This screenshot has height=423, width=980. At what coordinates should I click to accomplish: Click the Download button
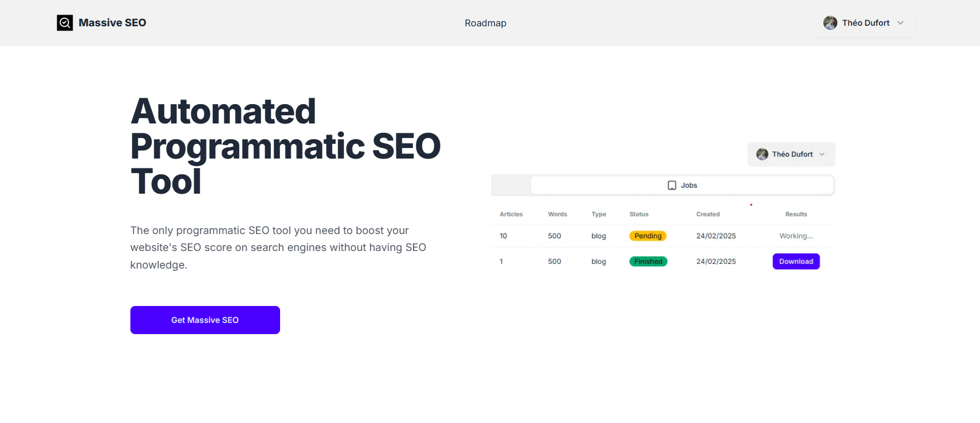pos(796,262)
